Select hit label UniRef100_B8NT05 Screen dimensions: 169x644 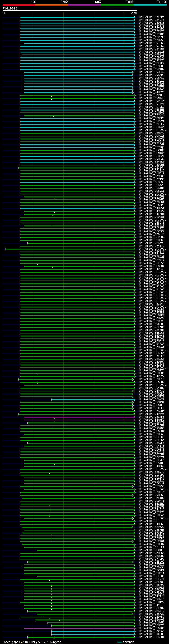(x=152, y=153)
